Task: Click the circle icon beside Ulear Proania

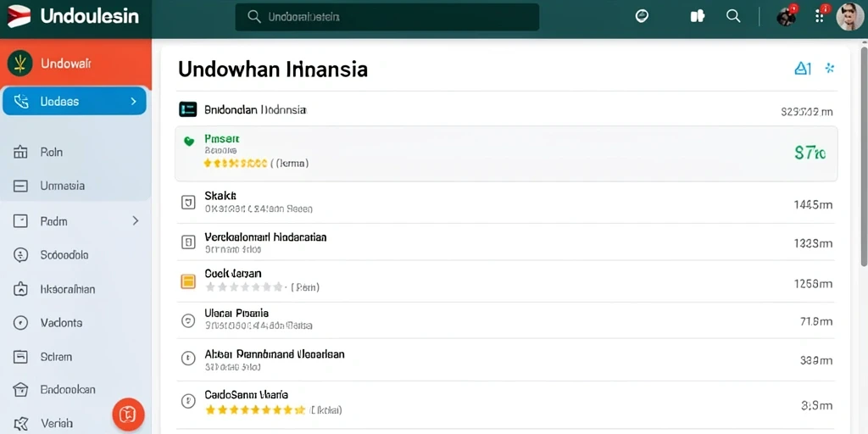Action: coord(188,320)
